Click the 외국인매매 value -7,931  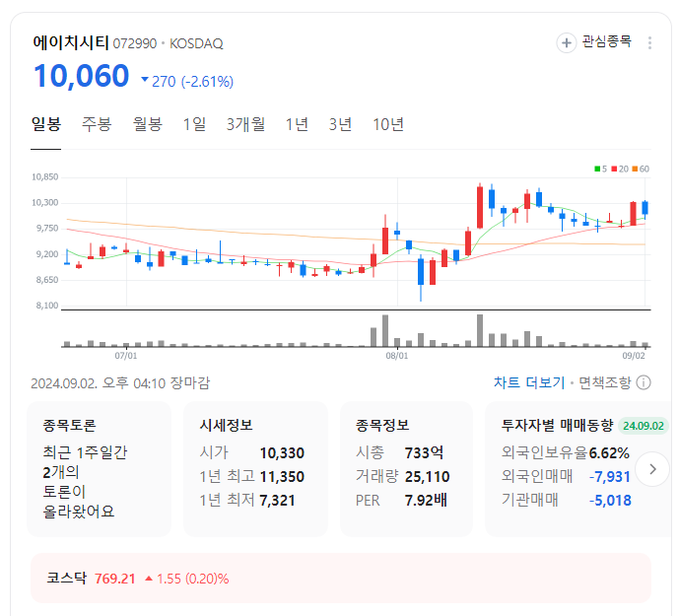tap(610, 477)
